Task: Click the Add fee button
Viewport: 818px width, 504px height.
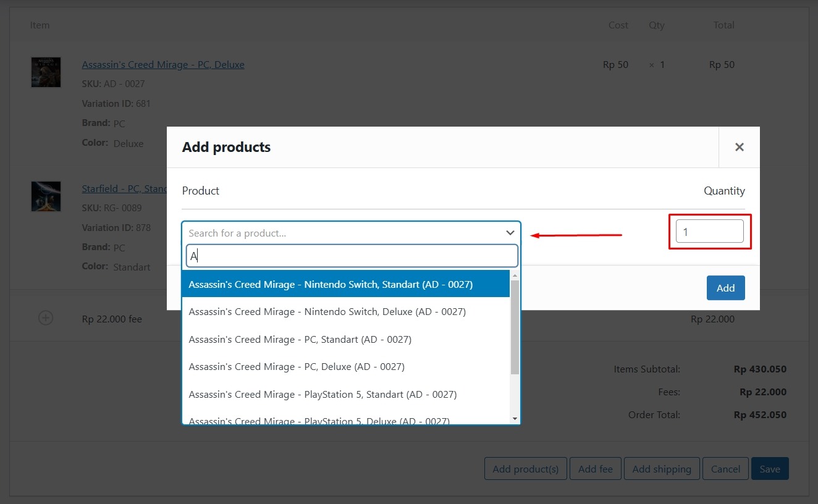Action: (596, 469)
